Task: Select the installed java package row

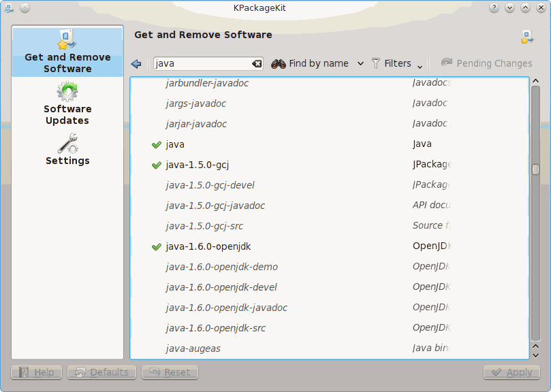Action: [x=329, y=144]
